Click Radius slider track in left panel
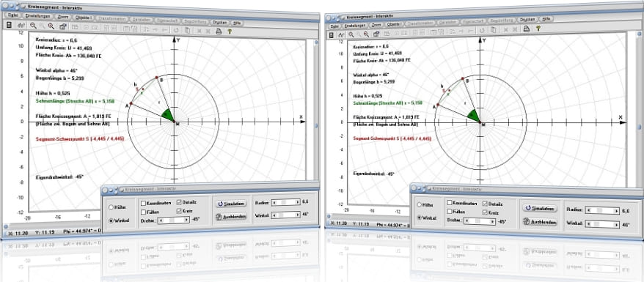 (285, 202)
